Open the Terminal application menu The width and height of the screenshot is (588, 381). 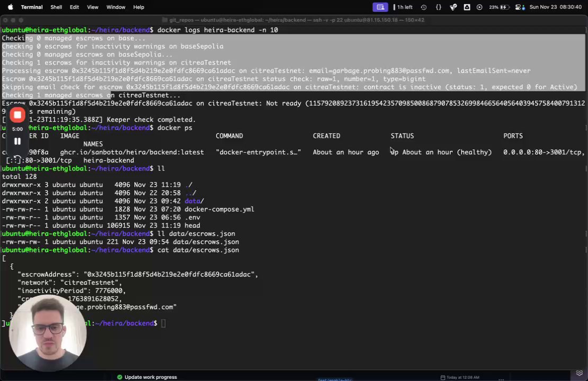tap(31, 7)
